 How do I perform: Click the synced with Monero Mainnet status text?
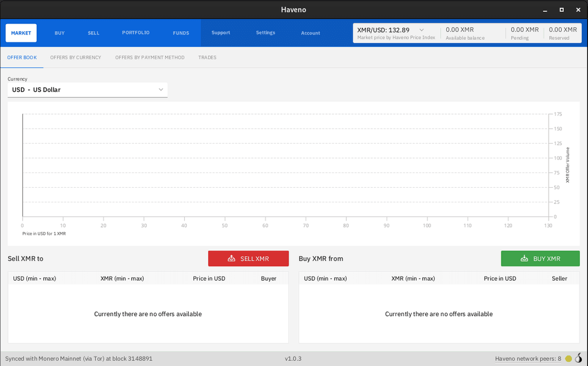79,359
